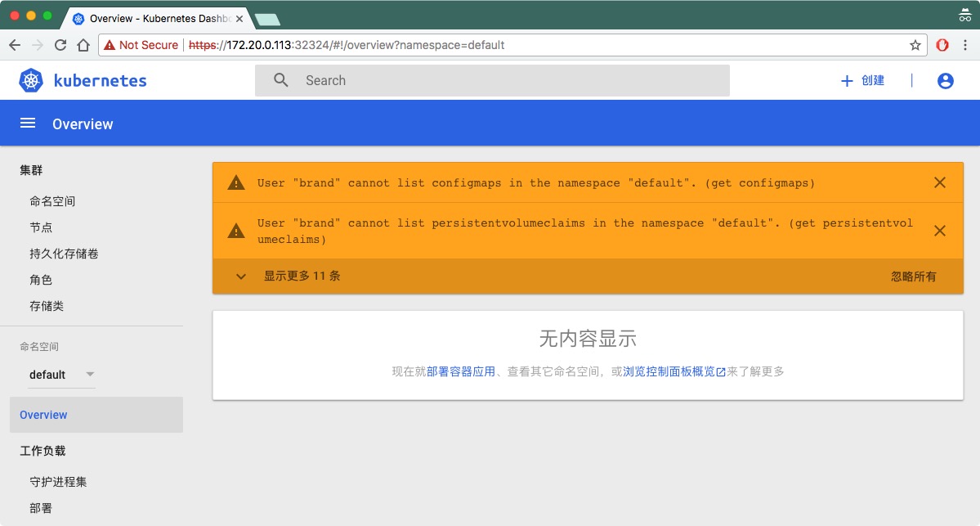Dismiss the persistentvolumeclaims warning

coord(939,231)
